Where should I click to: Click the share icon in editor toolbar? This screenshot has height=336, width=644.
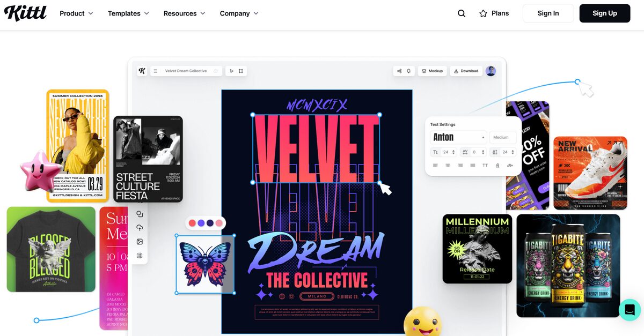pyautogui.click(x=399, y=71)
